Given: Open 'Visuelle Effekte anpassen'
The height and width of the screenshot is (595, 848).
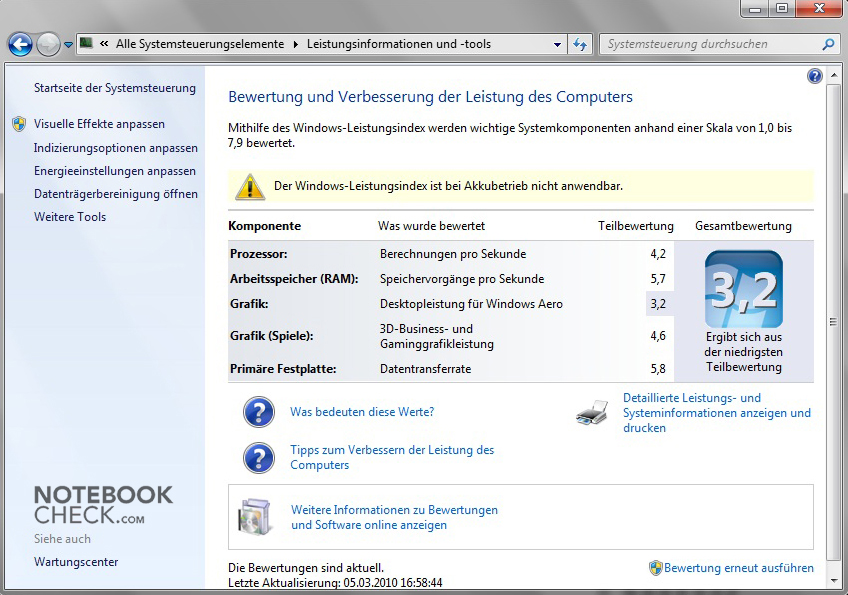Looking at the screenshot, I should pos(99,124).
